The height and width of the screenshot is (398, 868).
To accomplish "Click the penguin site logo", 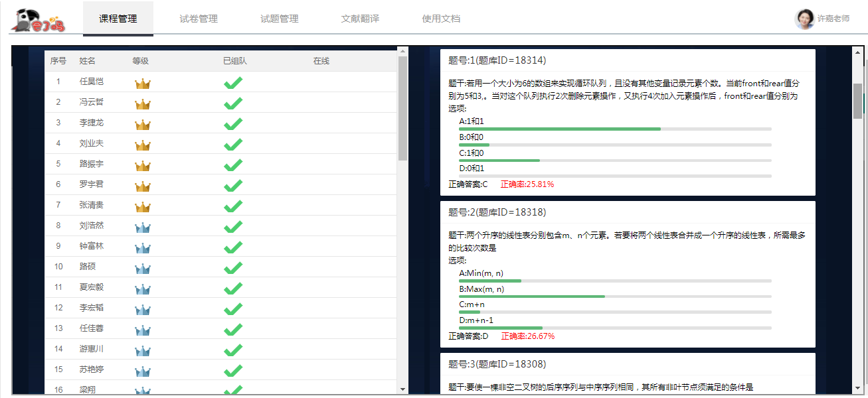I will (38, 20).
